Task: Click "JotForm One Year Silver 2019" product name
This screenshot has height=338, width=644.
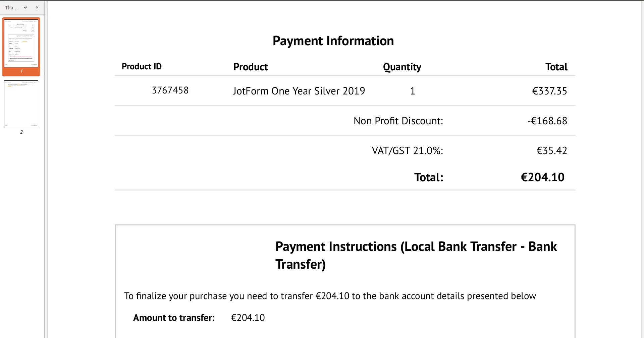Action: [x=299, y=91]
